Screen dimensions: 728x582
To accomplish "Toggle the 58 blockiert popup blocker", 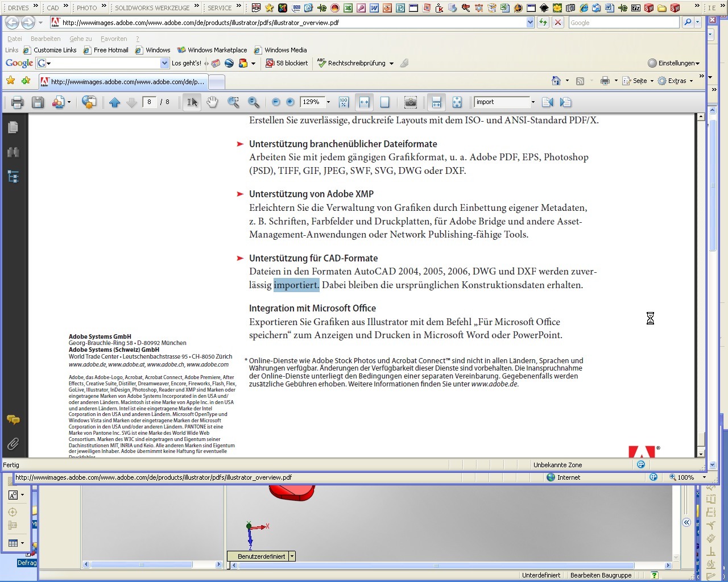I will (x=287, y=63).
